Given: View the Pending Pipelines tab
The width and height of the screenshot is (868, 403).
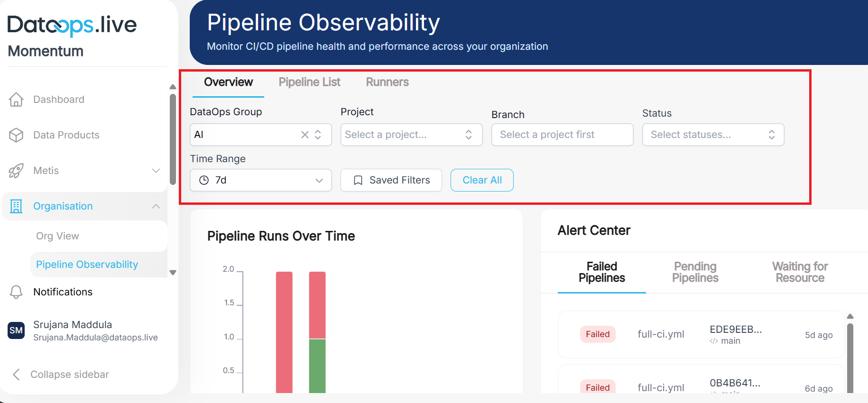Looking at the screenshot, I should (x=694, y=272).
